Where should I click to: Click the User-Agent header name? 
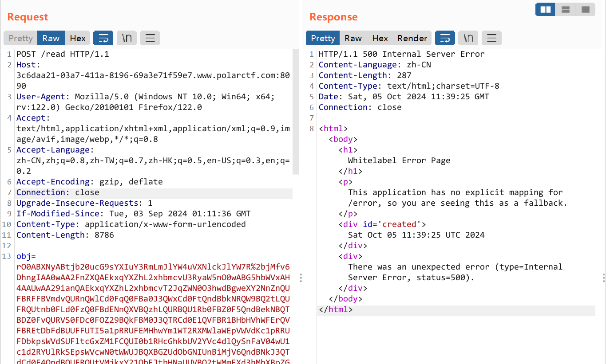pyautogui.click(x=43, y=97)
